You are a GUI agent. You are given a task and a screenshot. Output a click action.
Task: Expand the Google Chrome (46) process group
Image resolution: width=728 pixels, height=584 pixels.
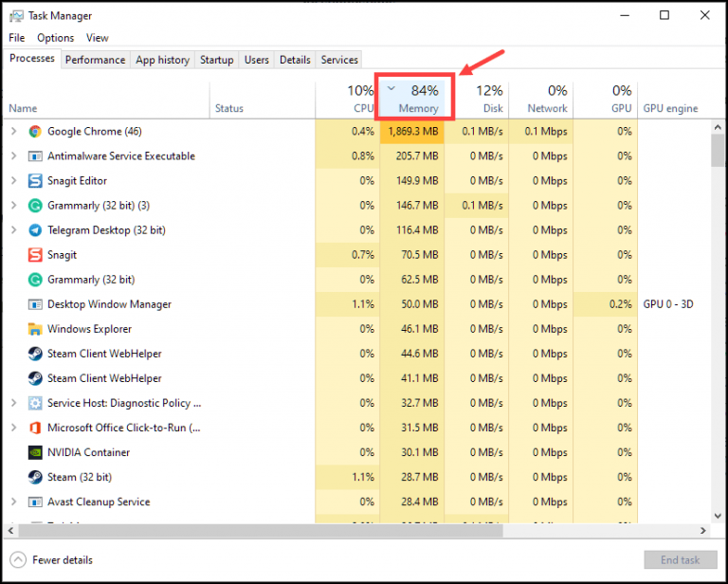[x=14, y=132]
